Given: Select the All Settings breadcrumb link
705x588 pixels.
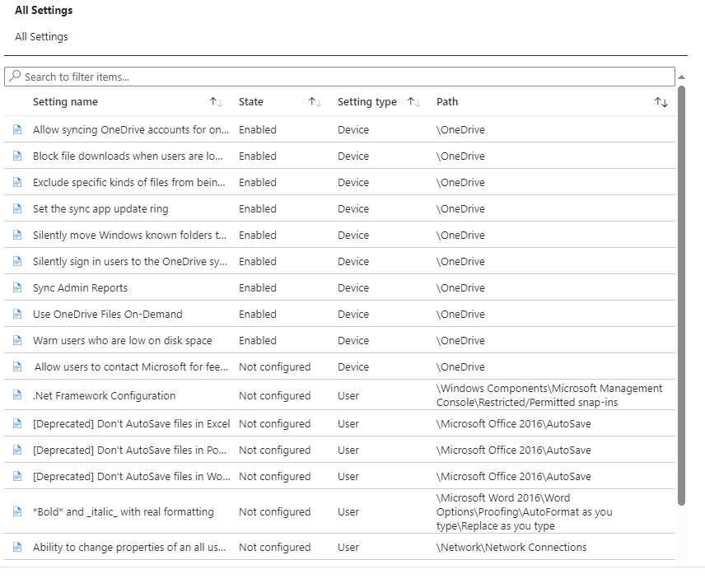Looking at the screenshot, I should click(x=40, y=36).
